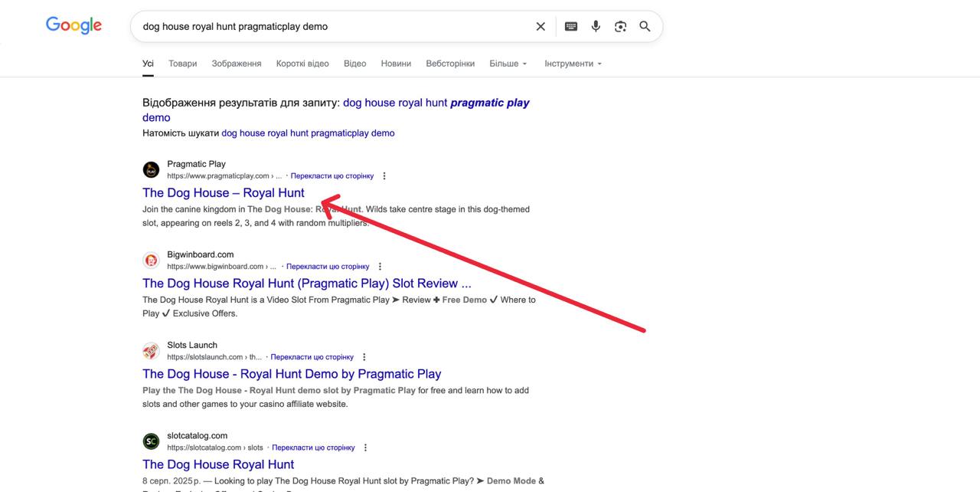This screenshot has height=492, width=980.
Task: Switch to the Новини tab
Action: point(396,64)
